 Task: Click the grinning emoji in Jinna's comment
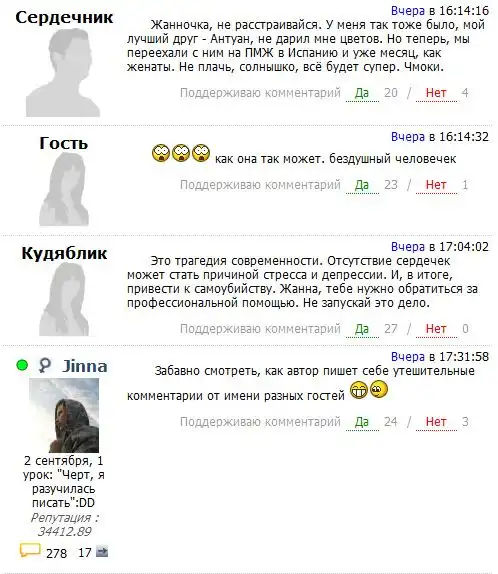(359, 390)
